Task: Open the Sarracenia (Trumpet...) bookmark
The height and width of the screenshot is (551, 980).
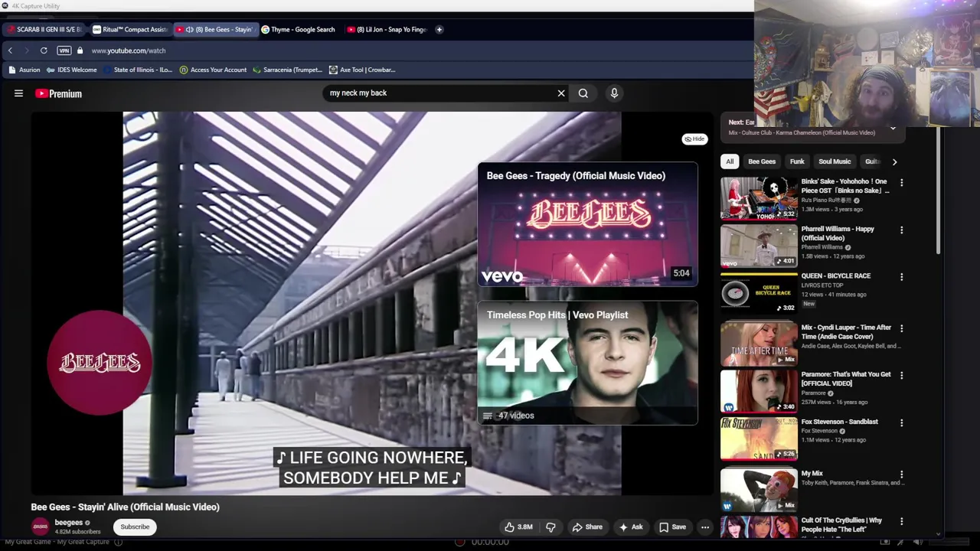Action: 287,70
